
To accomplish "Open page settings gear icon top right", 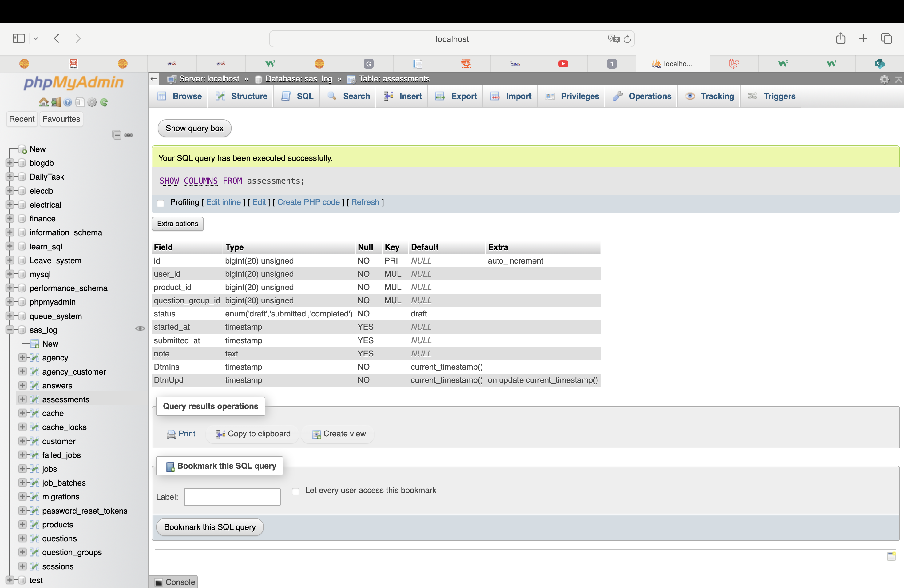I will point(884,79).
